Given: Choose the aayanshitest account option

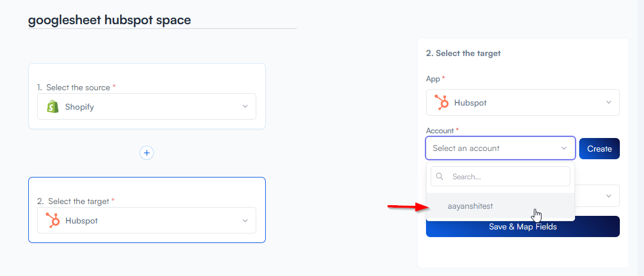Looking at the screenshot, I should pos(470,206).
